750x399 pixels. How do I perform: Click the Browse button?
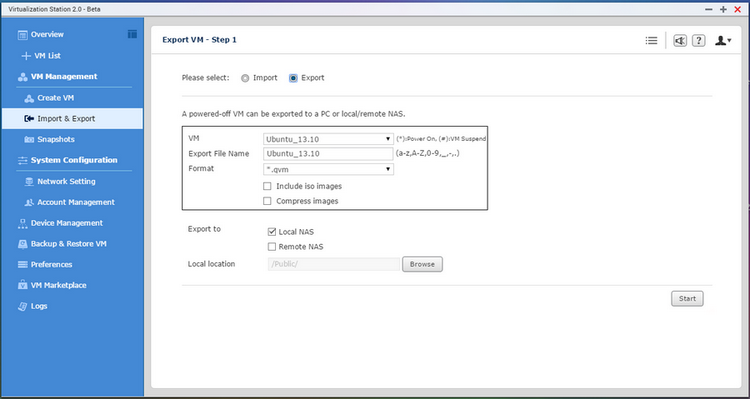click(x=422, y=264)
